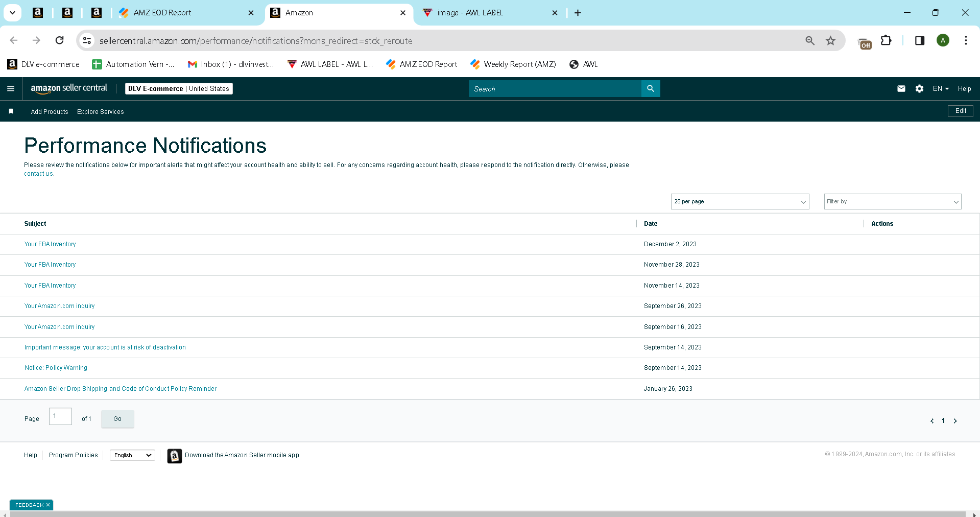
Task: Dismiss the FEEDBACK widget with X
Action: pyautogui.click(x=48, y=505)
